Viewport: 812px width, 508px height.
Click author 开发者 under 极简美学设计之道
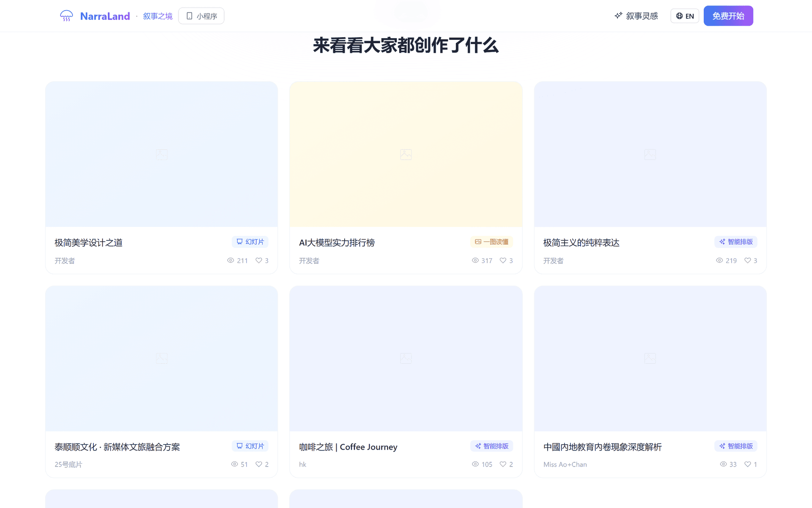[65, 261]
